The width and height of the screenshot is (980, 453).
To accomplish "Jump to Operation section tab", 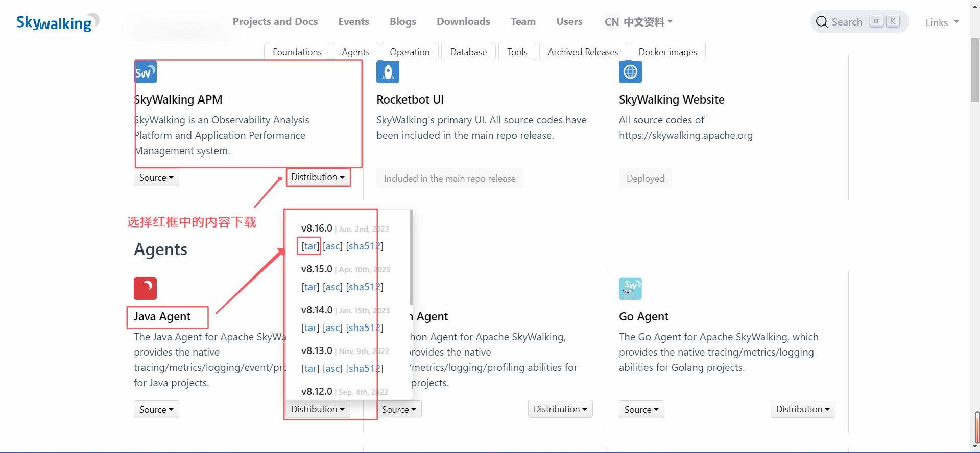I will point(410,52).
